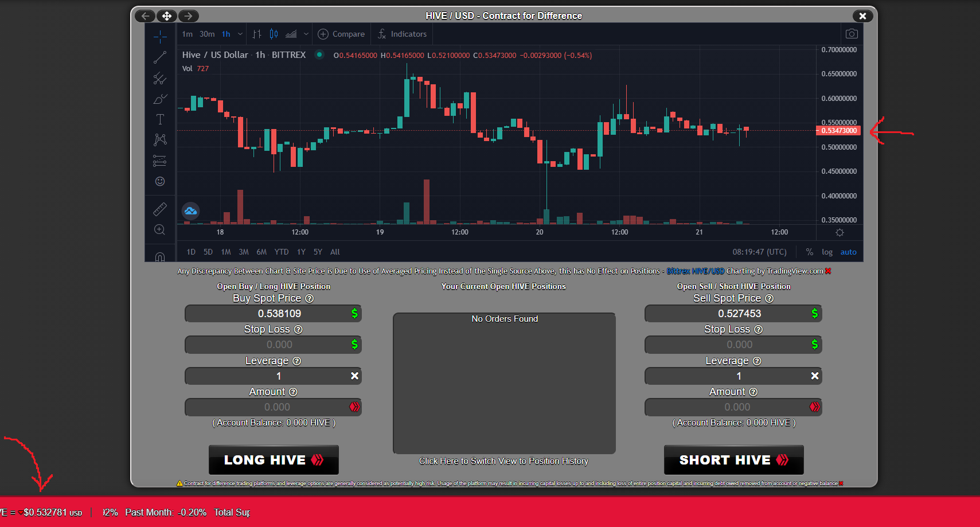980x527 pixels.
Task: Click the 08:19:47 (UTC) timezone clock
Action: (759, 252)
